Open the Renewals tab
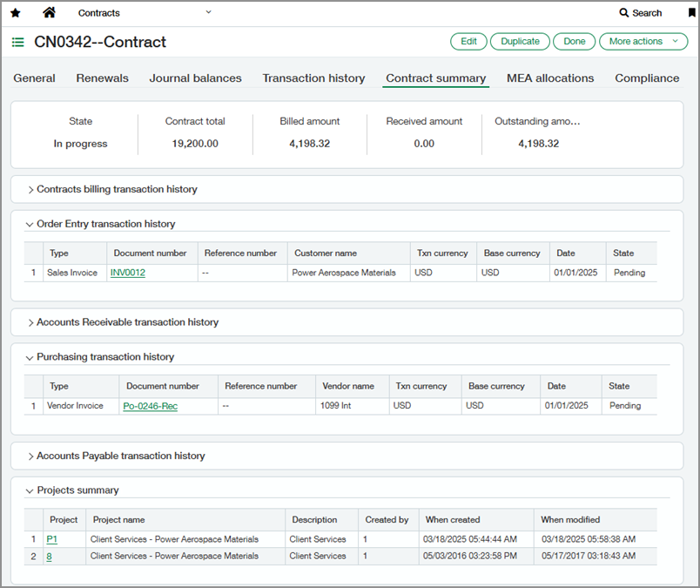 pyautogui.click(x=102, y=78)
